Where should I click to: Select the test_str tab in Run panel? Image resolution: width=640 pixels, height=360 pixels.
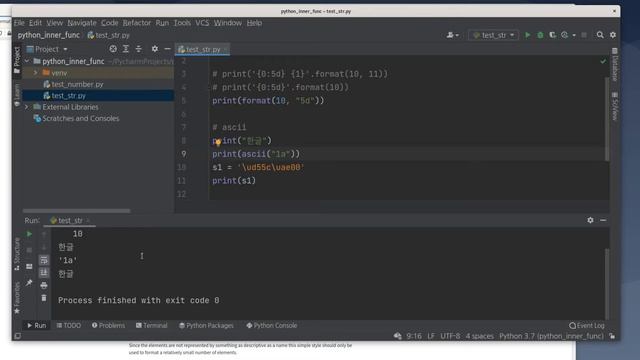tap(70, 220)
